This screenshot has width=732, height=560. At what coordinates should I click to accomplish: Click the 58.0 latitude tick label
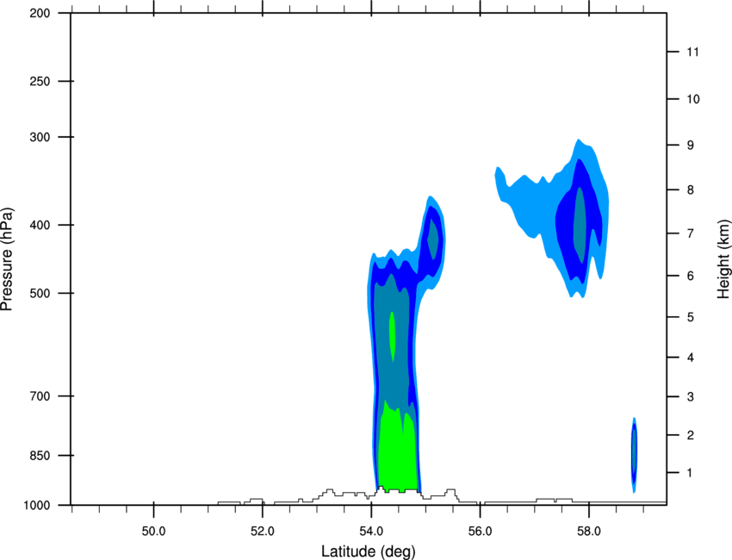tap(589, 532)
